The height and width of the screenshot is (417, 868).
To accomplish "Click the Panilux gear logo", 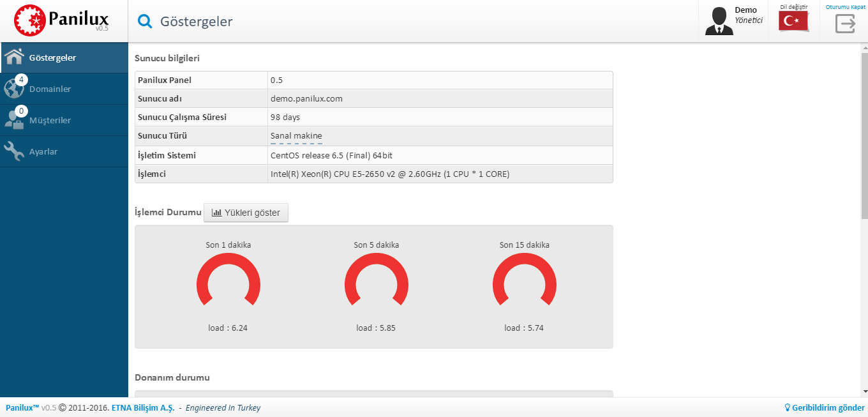I will (31, 21).
